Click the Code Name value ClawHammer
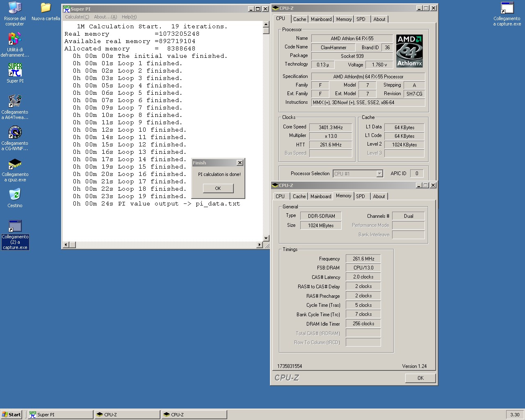 [x=333, y=48]
